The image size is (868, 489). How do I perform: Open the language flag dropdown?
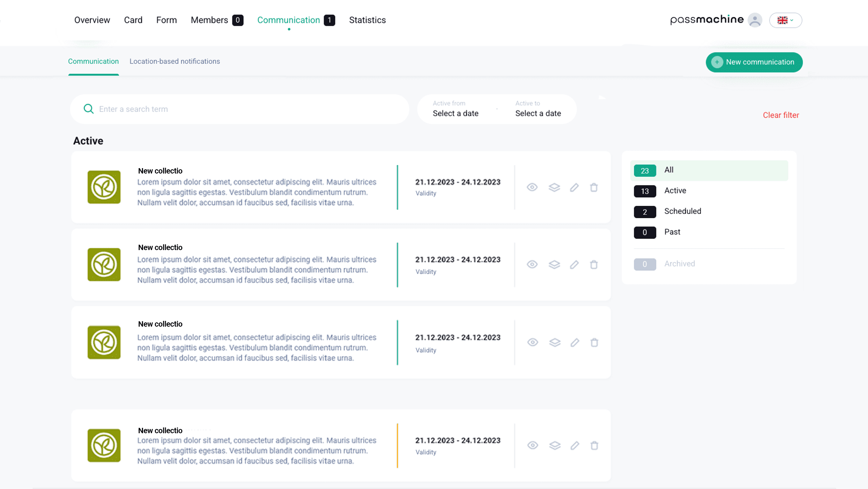pyautogui.click(x=785, y=20)
